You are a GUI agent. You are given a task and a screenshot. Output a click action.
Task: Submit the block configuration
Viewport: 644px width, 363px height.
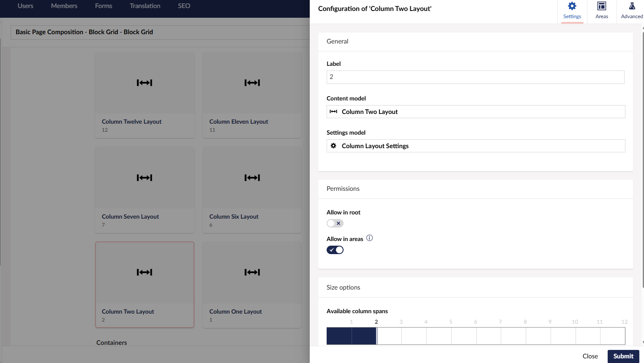tap(623, 356)
